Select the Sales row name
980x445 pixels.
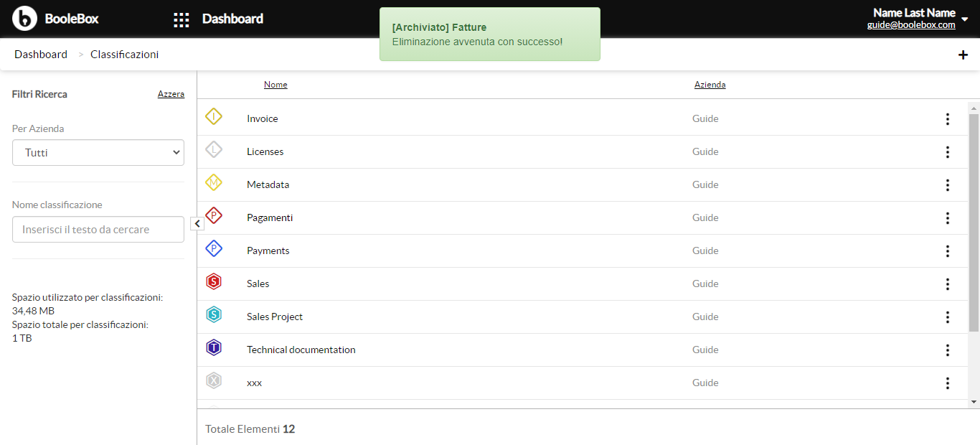coord(258,284)
